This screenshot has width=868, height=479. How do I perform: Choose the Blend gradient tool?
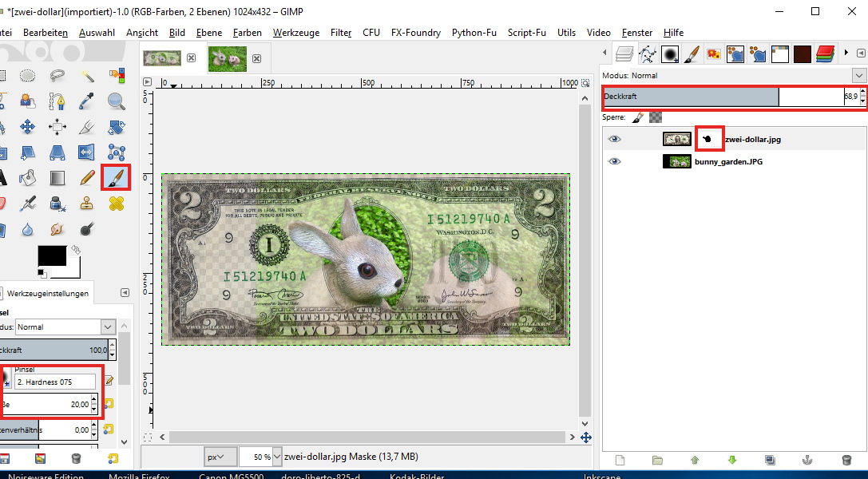tap(57, 177)
